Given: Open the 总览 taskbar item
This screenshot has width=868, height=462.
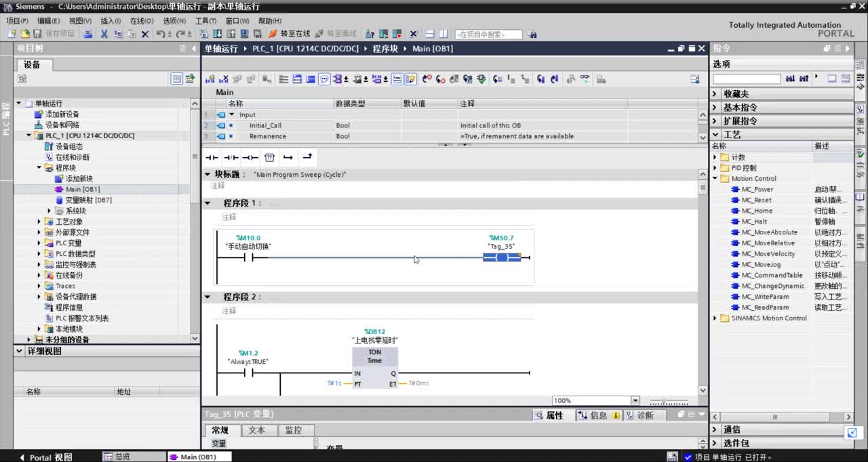Looking at the screenshot, I should (x=134, y=457).
